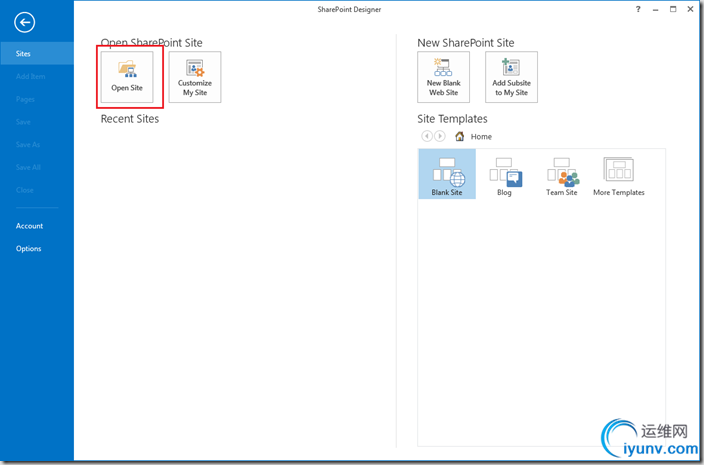Click the templates forward navigation arrow
Screen dimensions: 704x465
click(x=440, y=136)
